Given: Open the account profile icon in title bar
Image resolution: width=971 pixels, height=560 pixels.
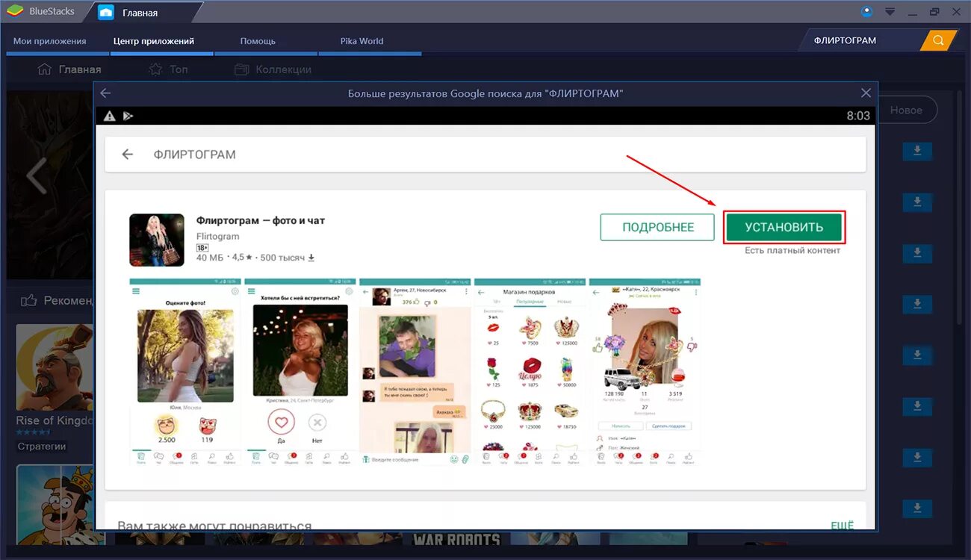Looking at the screenshot, I should pos(866,11).
